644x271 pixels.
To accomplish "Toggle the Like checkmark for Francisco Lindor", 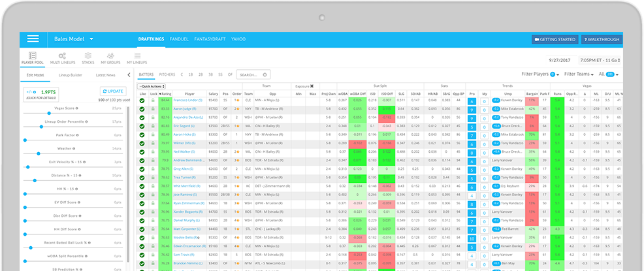I will pos(142,100).
